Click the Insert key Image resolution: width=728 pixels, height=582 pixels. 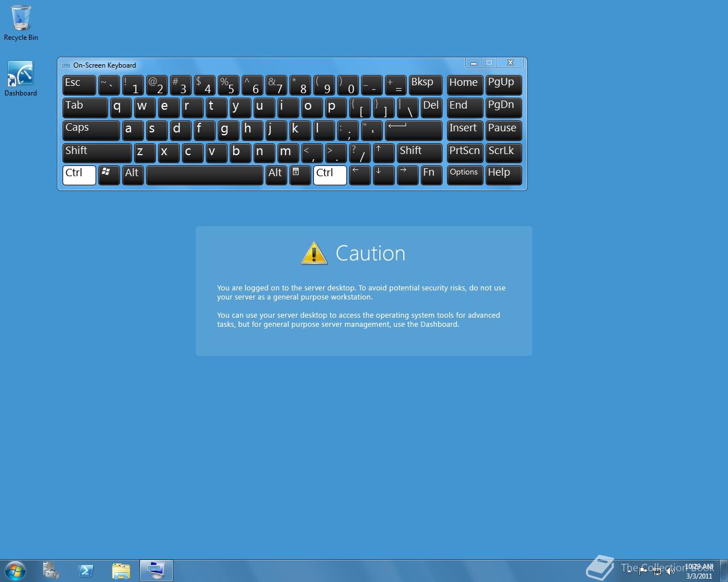coord(465,130)
